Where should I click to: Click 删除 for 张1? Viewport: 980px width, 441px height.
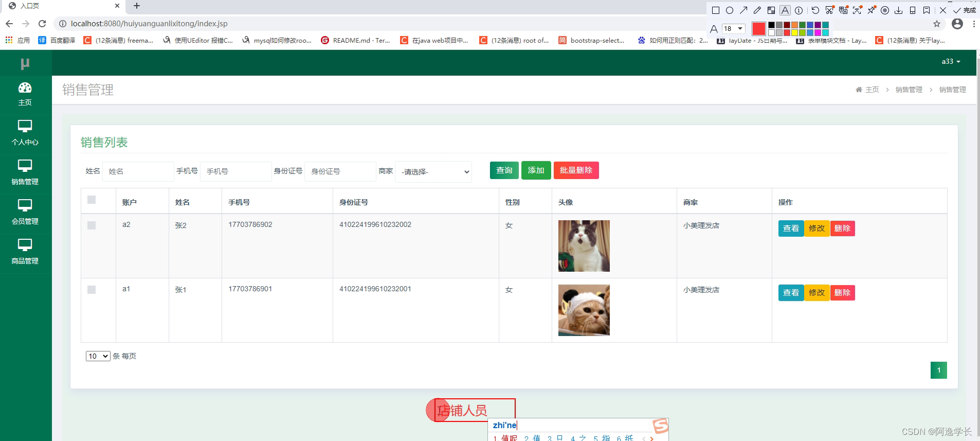(842, 293)
